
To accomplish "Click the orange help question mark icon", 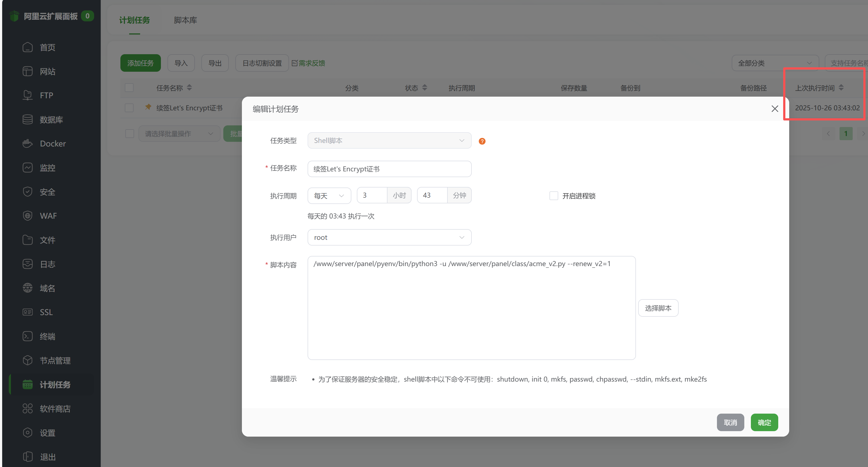I will pyautogui.click(x=482, y=141).
